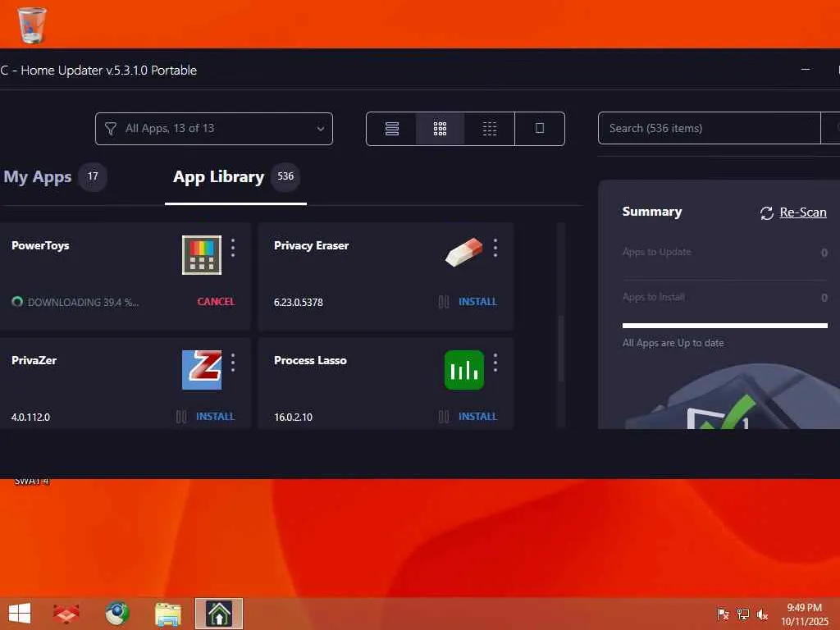Select the medium grid view icon
840x630 pixels.
click(440, 129)
